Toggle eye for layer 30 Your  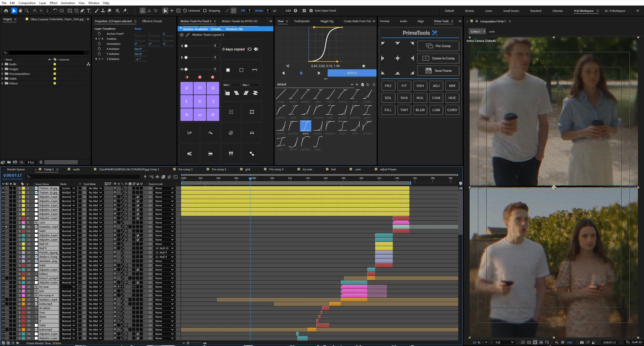click(3, 312)
